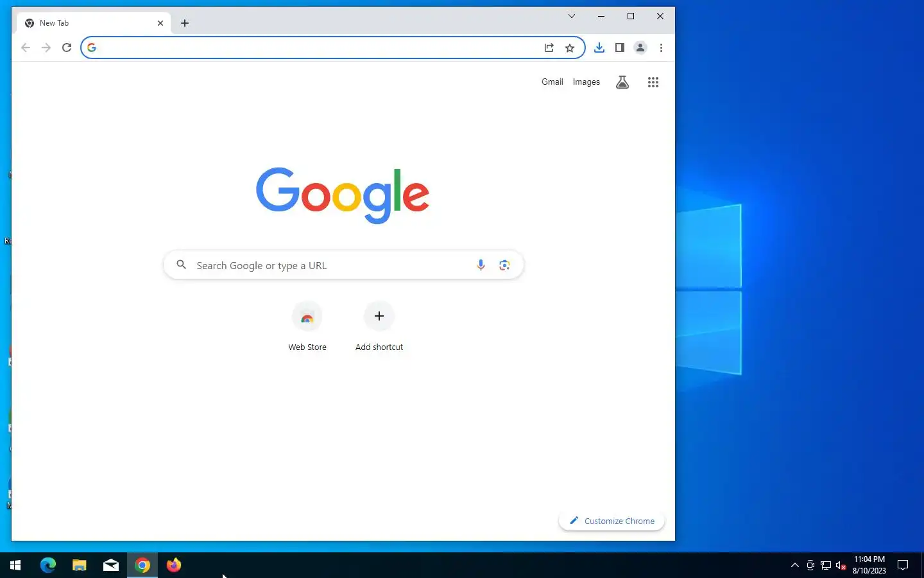Open the Windows notification center
Viewport: 924px width, 578px height.
(903, 565)
